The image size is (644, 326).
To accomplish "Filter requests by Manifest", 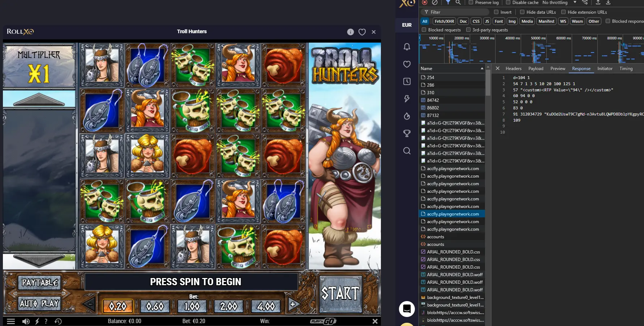I will pos(546,21).
